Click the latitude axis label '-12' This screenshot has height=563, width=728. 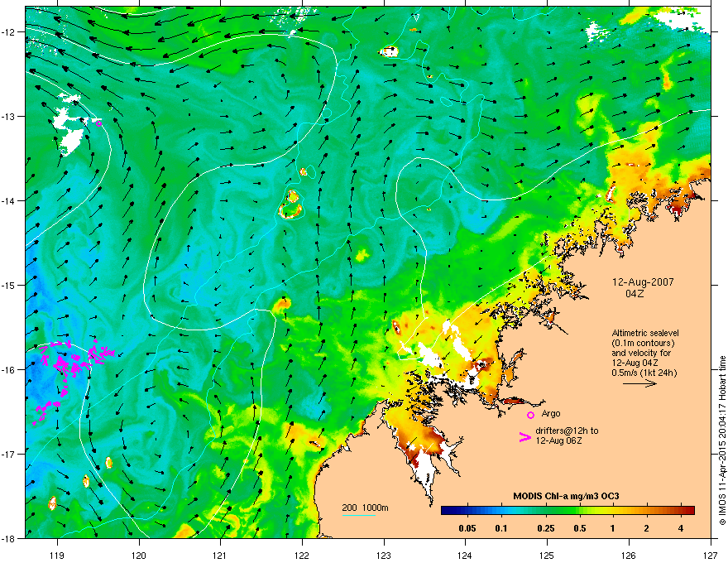point(8,32)
